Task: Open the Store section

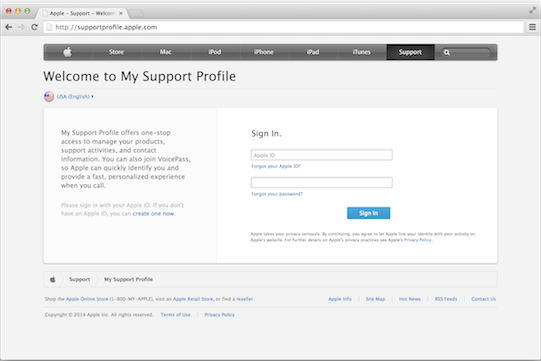Action: pyautogui.click(x=116, y=52)
